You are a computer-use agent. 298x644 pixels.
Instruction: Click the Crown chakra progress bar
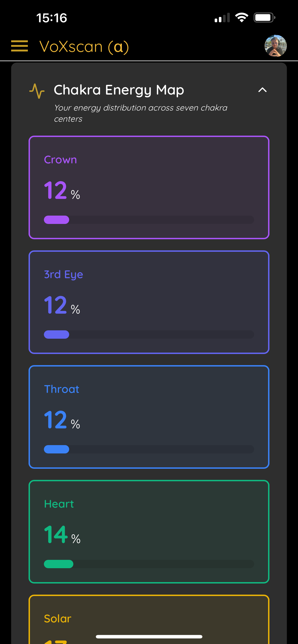coord(149,220)
